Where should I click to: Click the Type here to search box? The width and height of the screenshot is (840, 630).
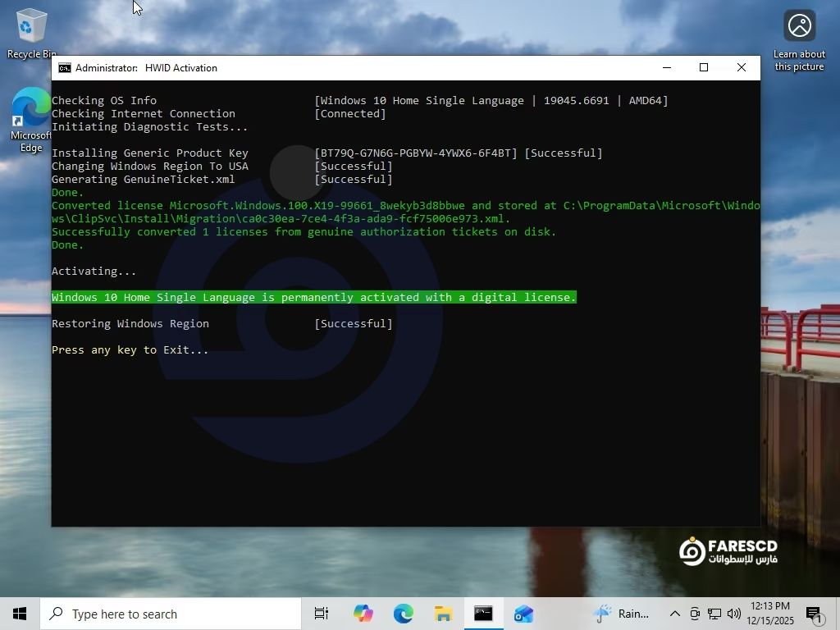[x=171, y=614]
